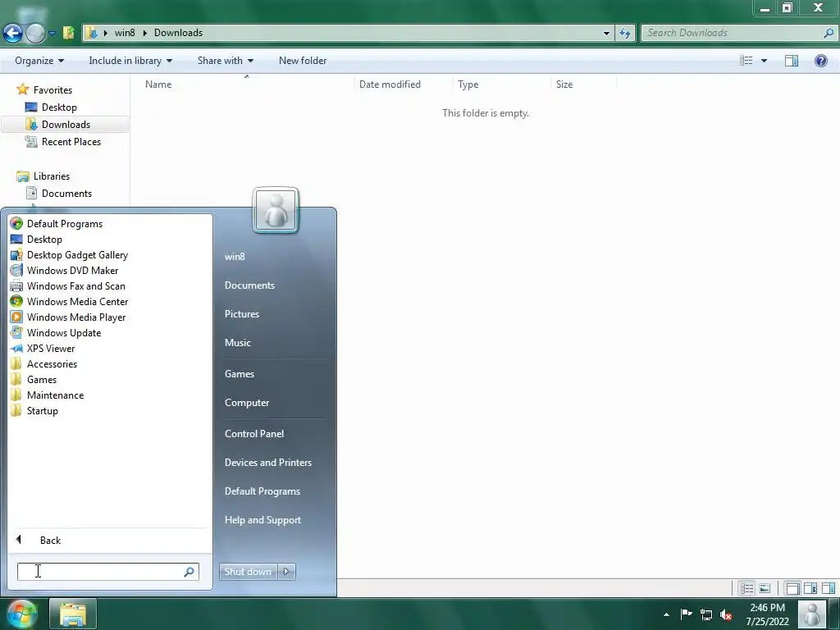840x630 pixels.
Task: Click the Explorer Forward arrow button
Action: pyautogui.click(x=36, y=33)
